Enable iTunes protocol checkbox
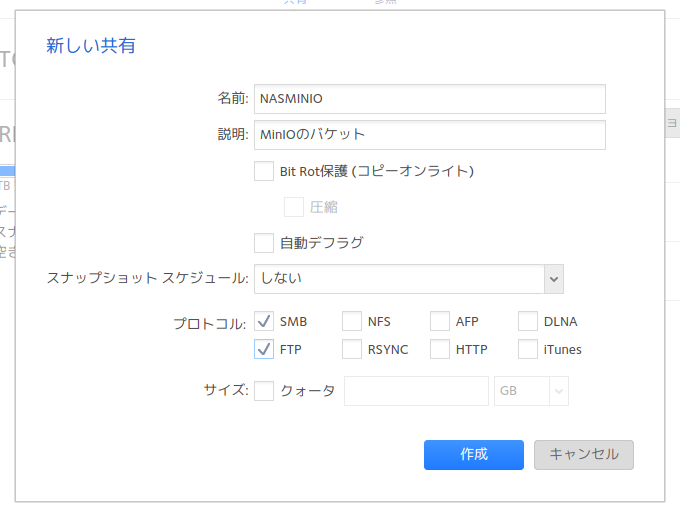Image resolution: width=680 pixels, height=517 pixels. 528,349
